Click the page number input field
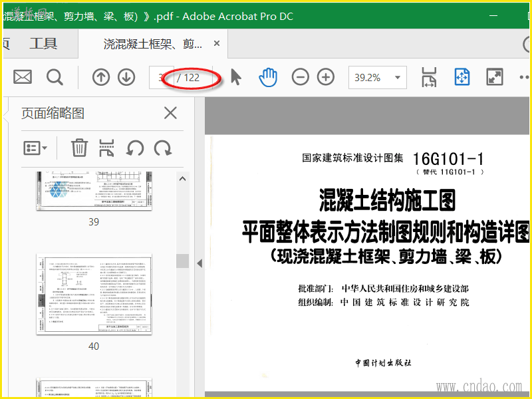 pyautogui.click(x=162, y=77)
